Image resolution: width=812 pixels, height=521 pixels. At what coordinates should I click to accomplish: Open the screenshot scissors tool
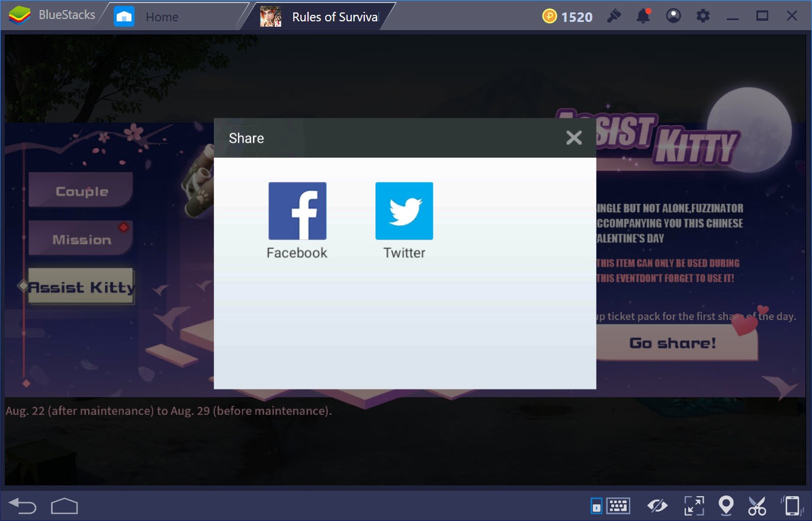tap(757, 506)
